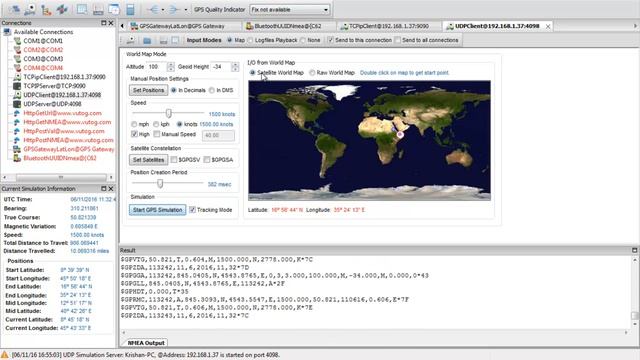Select COM1@COM1 in the connections tree
Viewport: 640px width, 360px height.
pos(43,41)
